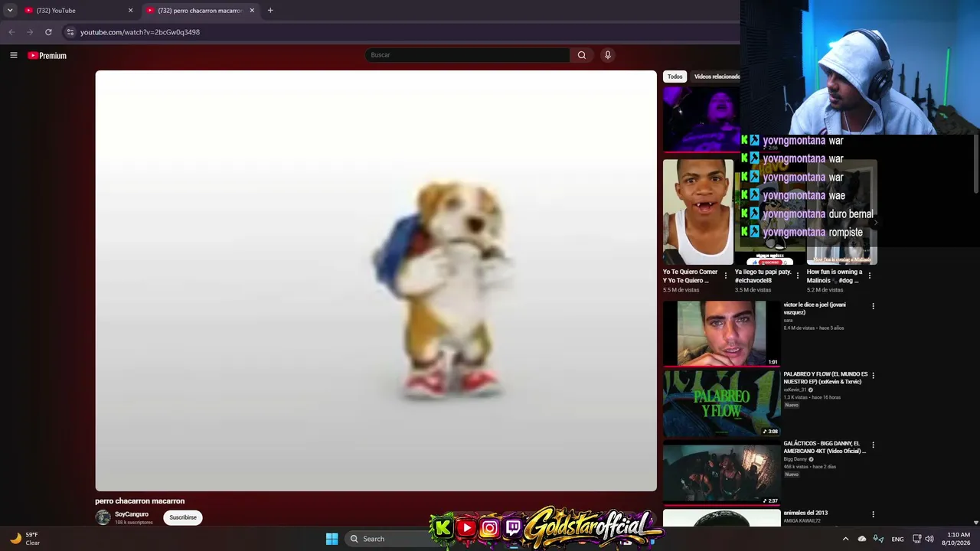This screenshot has height=551, width=980.
Task: Open the 'GALÁCTICOS - BIGG DANNY' video thumbnail
Action: coord(722,473)
